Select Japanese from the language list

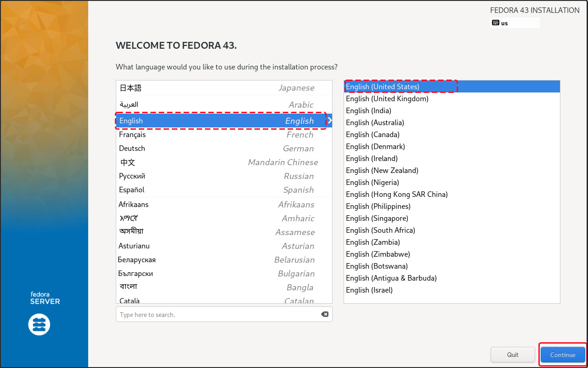pos(224,88)
